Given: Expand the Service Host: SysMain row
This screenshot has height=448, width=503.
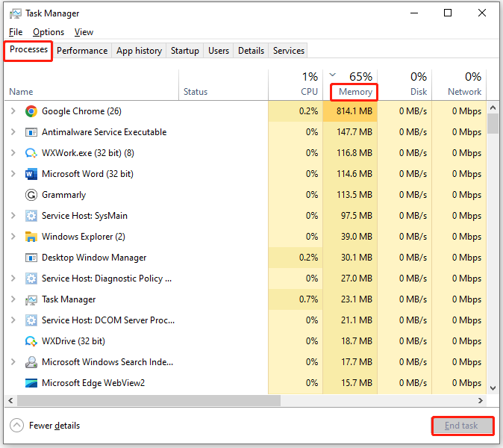Looking at the screenshot, I should pos(13,215).
